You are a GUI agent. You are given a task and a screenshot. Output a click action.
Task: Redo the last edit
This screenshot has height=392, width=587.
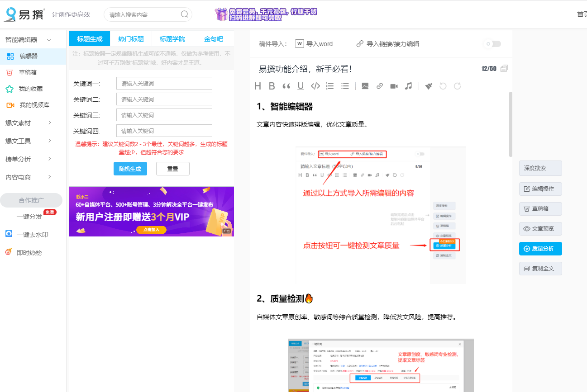[x=457, y=86]
